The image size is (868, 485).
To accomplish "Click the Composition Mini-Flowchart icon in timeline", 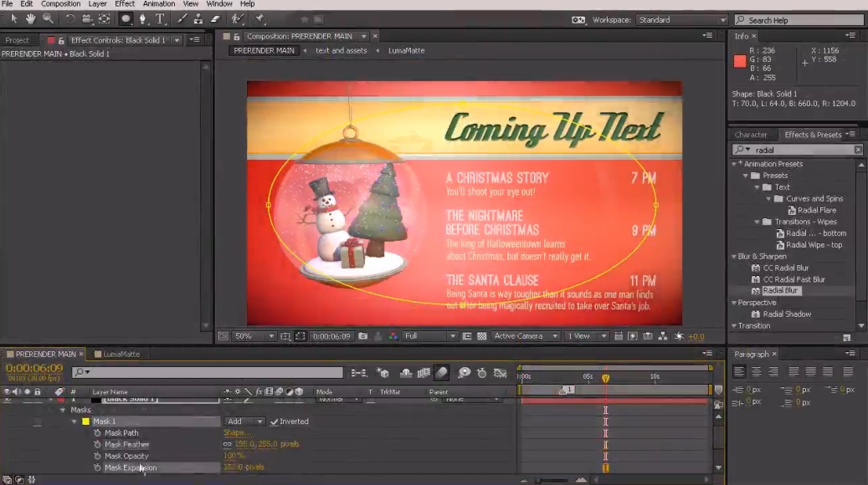I will tap(359, 373).
